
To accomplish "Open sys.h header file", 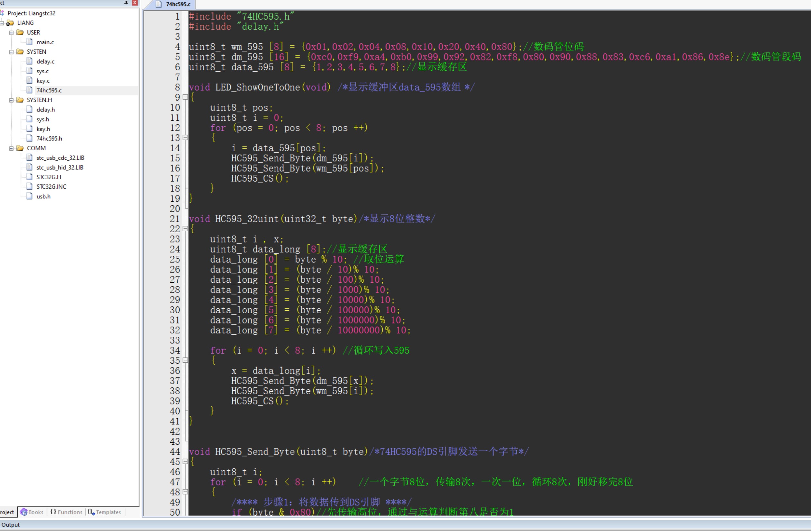I will [43, 119].
